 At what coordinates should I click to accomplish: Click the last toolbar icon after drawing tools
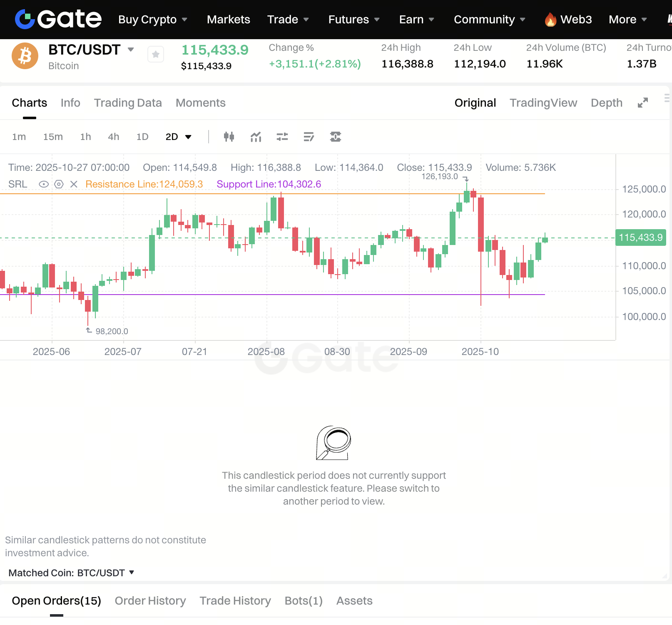click(x=335, y=137)
